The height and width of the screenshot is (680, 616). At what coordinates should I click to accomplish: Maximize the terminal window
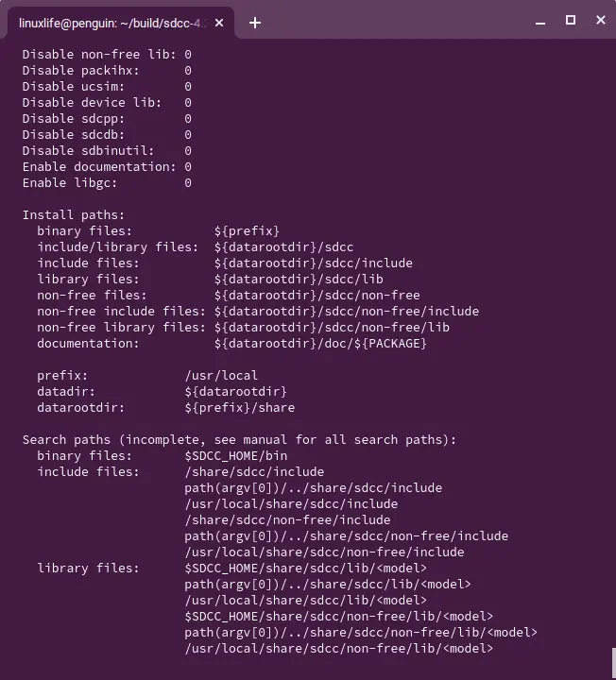[x=571, y=20]
